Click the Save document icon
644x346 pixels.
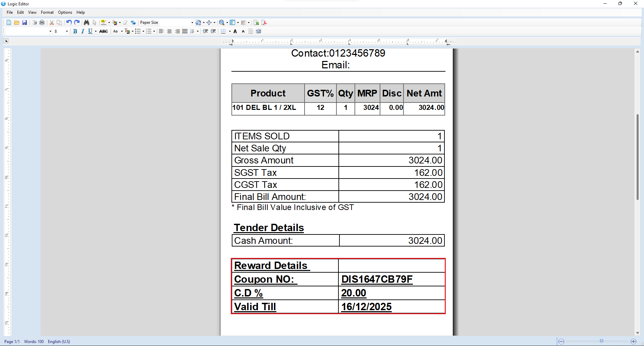[x=24, y=22]
